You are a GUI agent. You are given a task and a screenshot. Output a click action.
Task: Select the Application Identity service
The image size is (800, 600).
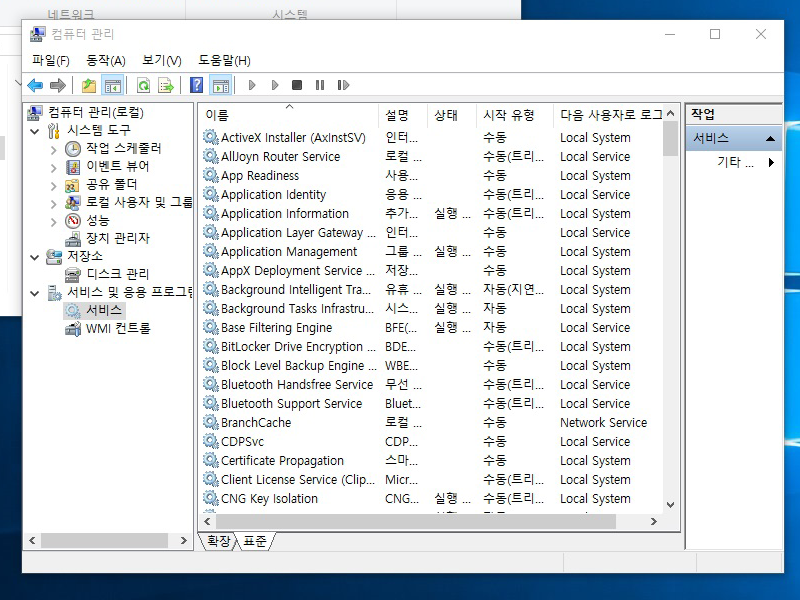[273, 194]
